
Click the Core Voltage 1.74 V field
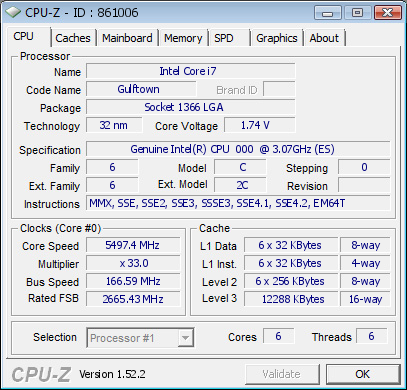[x=260, y=125]
